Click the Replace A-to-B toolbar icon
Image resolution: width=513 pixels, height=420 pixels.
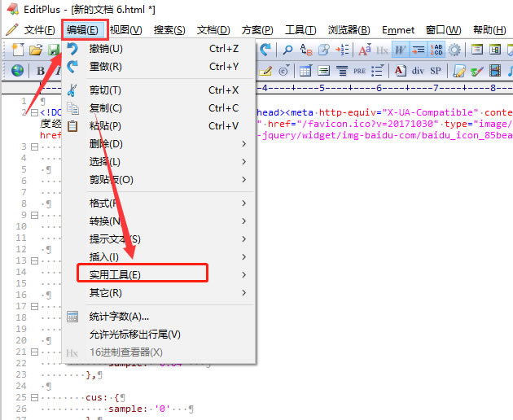pyautogui.click(x=306, y=50)
